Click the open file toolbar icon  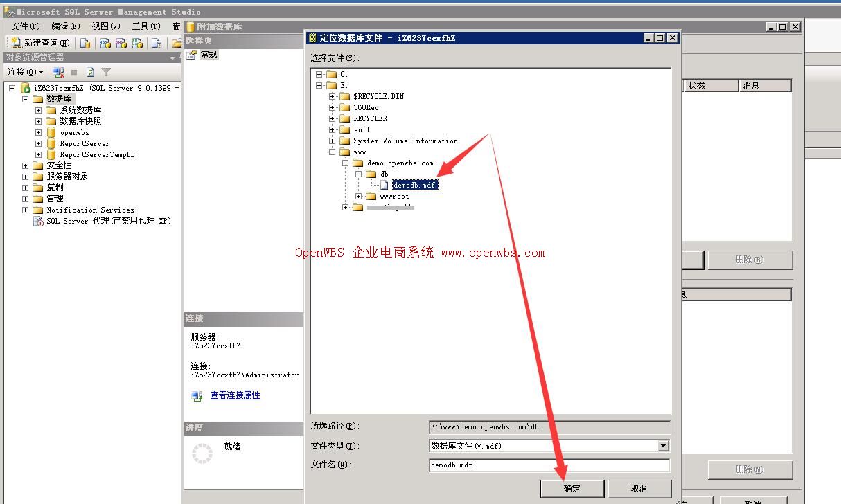[x=177, y=43]
